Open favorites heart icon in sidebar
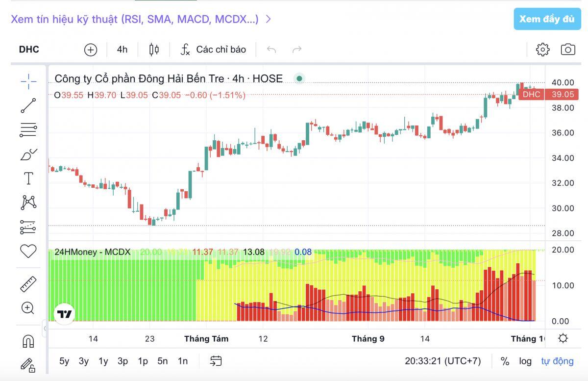This screenshot has height=381, width=588. pos(28,252)
